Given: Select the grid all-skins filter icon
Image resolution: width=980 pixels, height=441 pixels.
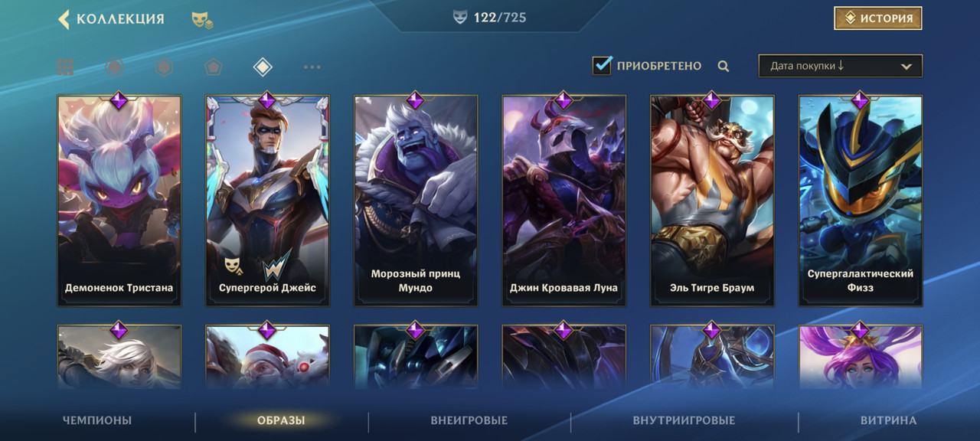Looking at the screenshot, I should coord(65,67).
